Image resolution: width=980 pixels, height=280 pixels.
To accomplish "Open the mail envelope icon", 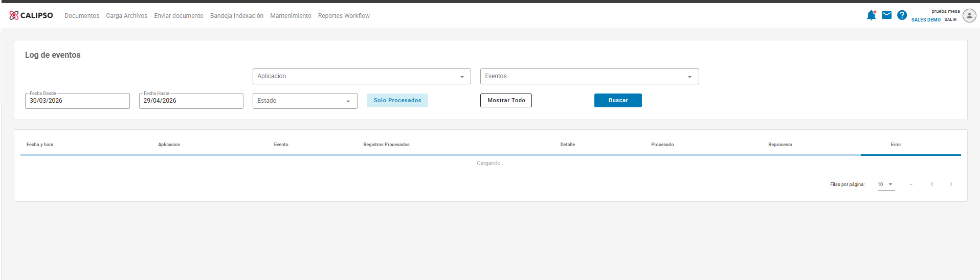I will tap(887, 15).
